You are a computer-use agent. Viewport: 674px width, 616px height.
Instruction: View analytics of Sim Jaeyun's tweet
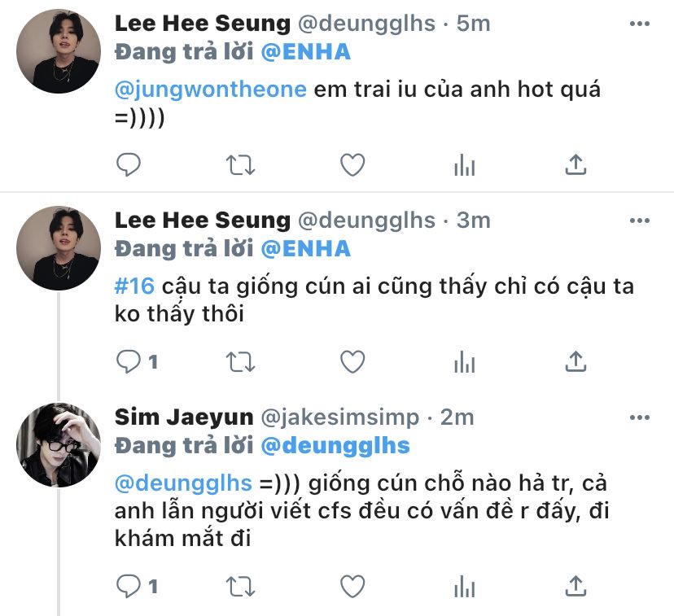pos(464,587)
